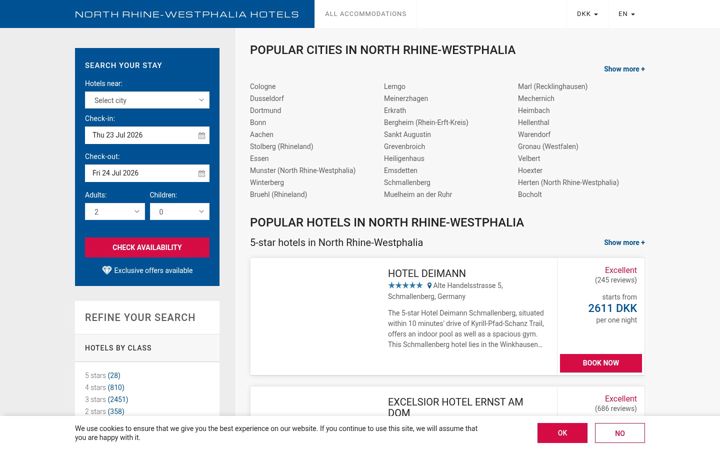Expand 5-star hotels with Show more +
This screenshot has height=450, width=720.
pos(624,242)
